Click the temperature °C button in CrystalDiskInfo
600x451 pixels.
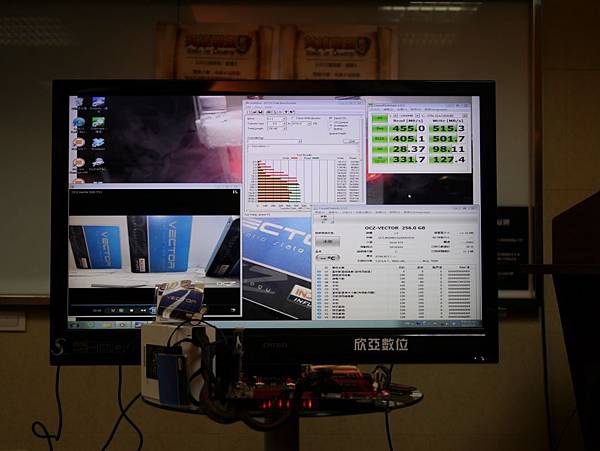328,258
